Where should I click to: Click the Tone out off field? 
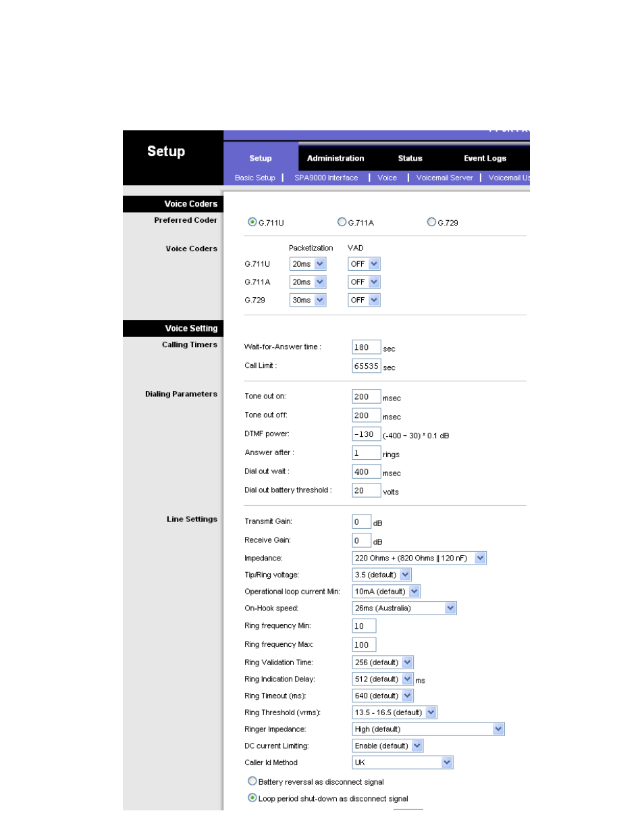pyautogui.click(x=367, y=415)
